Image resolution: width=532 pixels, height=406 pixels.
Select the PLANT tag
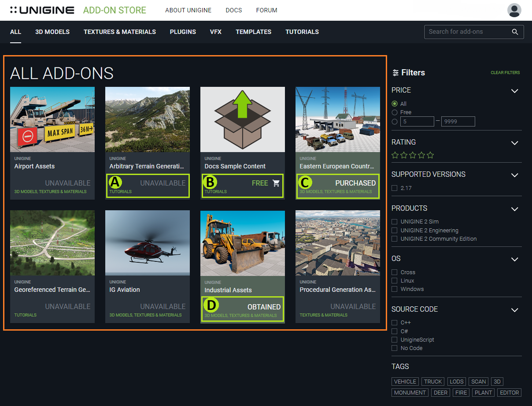point(483,392)
